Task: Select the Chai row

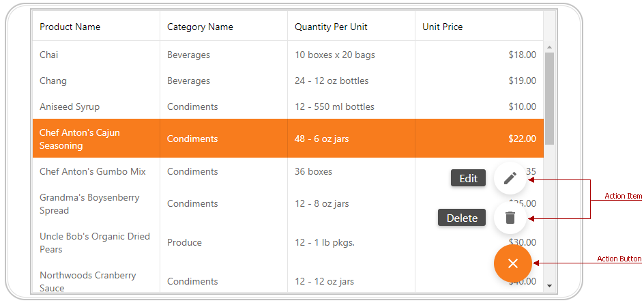Action: tap(288, 55)
